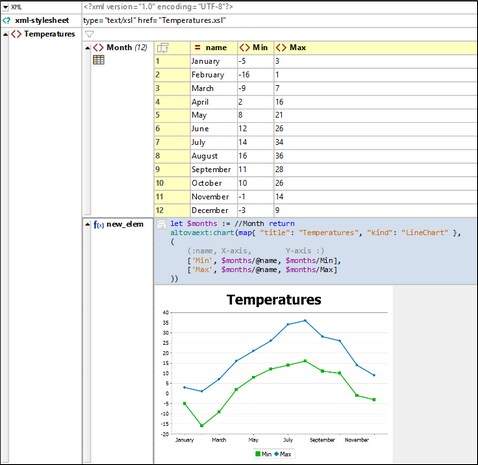Click the table view icon under Month
Screen dimensions: 478x465
pyautogui.click(x=99, y=60)
